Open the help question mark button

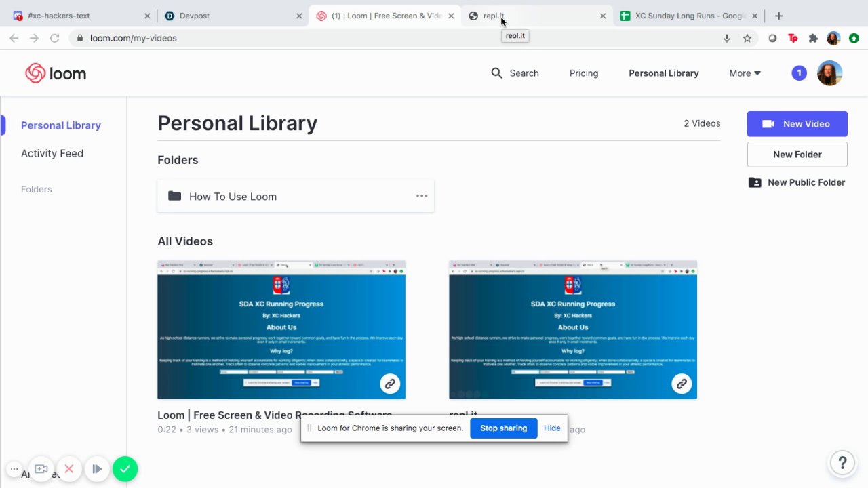click(x=842, y=463)
